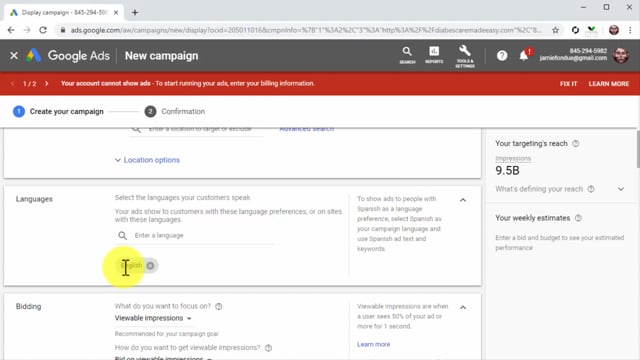Open Chrome profile avatar in toolbar
The height and width of the screenshot is (360, 640).
613,30
